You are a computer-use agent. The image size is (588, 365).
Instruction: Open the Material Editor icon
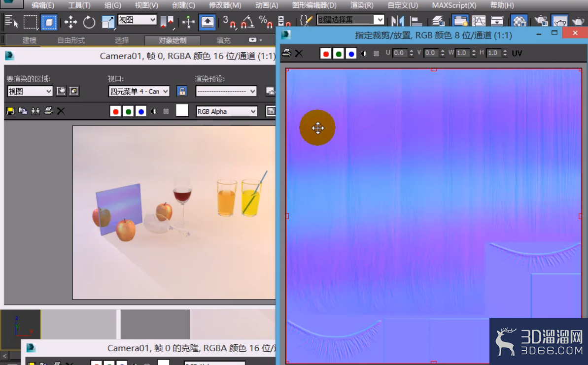pyautogui.click(x=519, y=22)
